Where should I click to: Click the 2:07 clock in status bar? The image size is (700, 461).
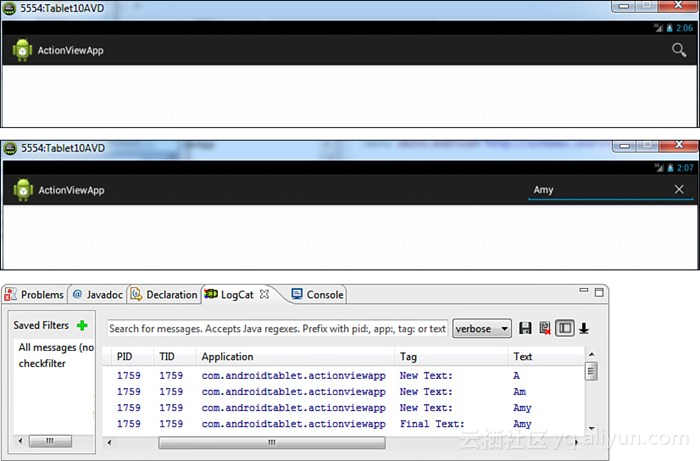tap(685, 168)
